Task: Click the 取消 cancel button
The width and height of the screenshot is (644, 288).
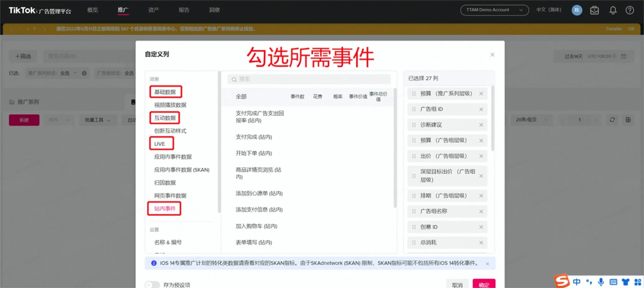Action: (x=457, y=284)
